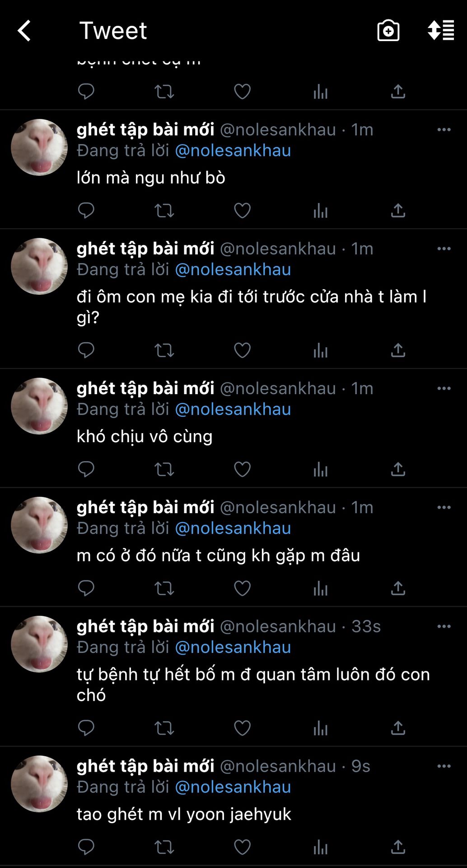Share the topmost partially visible tweet
Image resolution: width=467 pixels, height=868 pixels.
[x=398, y=91]
